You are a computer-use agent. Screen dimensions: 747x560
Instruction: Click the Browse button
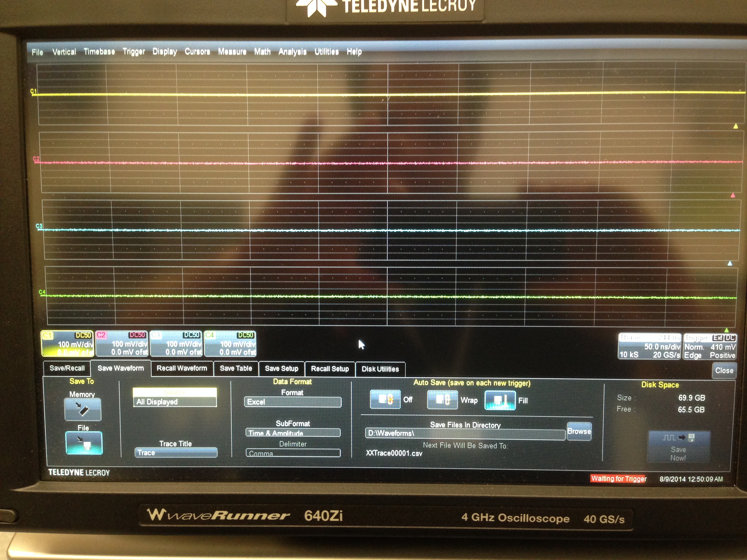579,431
